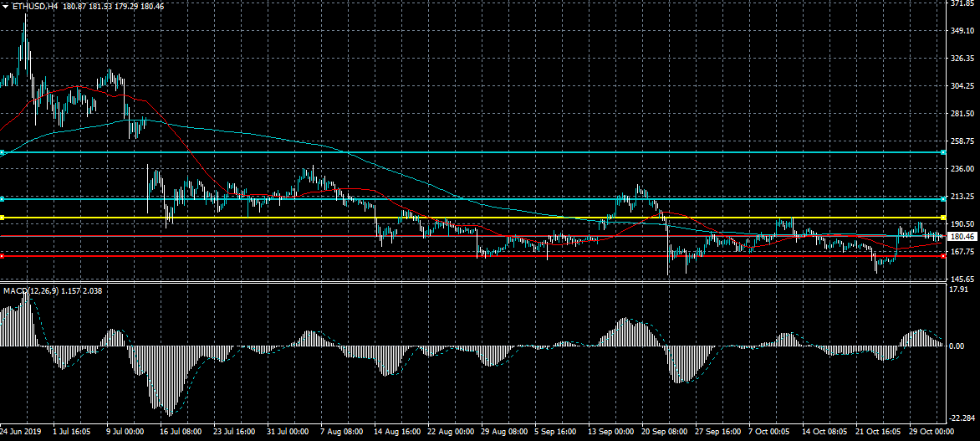Click the right handle of the yellow horizontal line

click(x=942, y=218)
